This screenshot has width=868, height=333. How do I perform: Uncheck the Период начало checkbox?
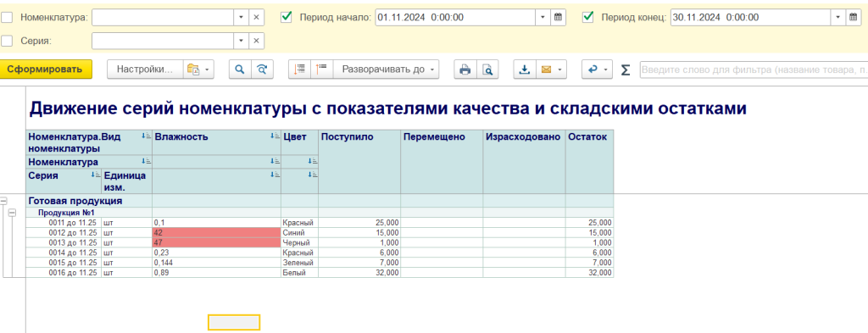pos(287,17)
